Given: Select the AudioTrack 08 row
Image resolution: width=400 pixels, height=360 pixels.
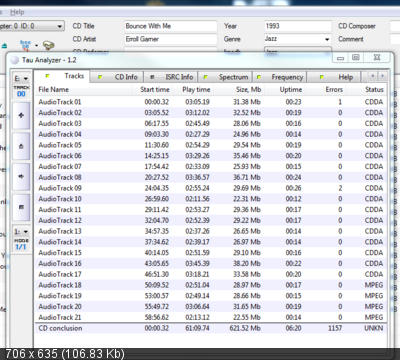Looking at the screenshot, I should click(x=211, y=177).
